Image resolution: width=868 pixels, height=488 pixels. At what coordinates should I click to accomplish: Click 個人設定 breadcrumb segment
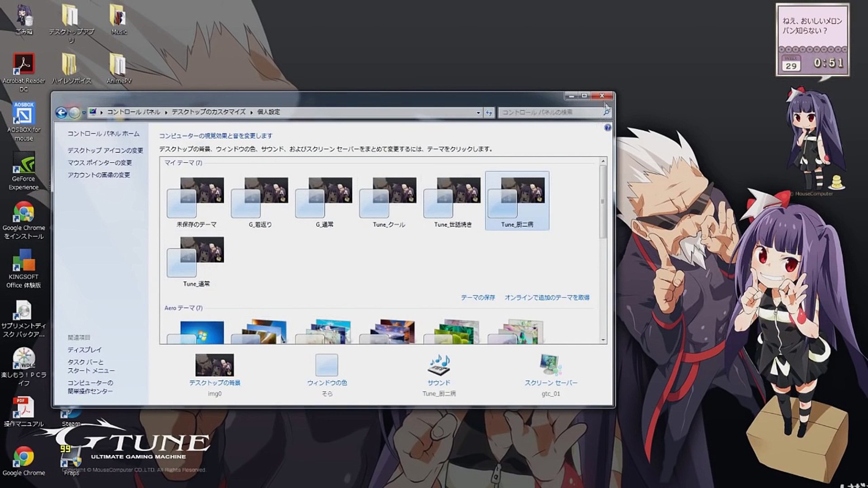(269, 112)
